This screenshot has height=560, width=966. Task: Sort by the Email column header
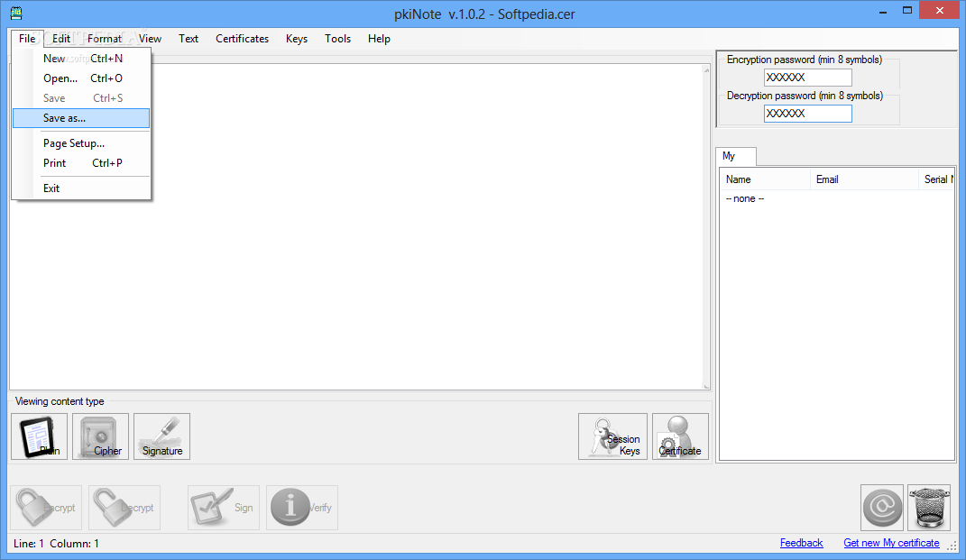coord(864,179)
